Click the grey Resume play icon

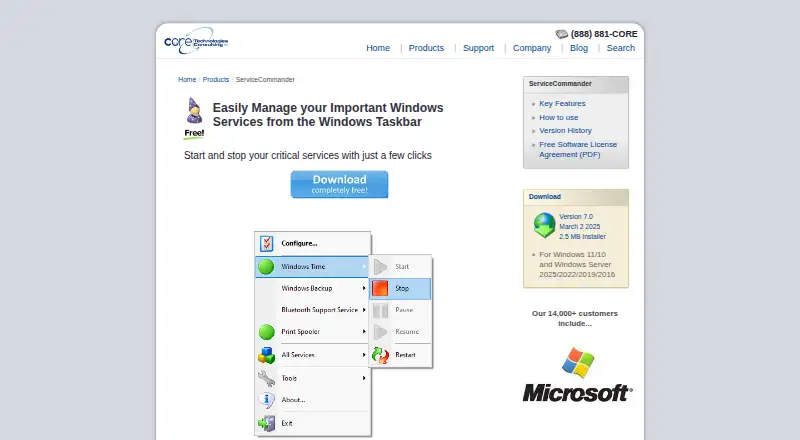pyautogui.click(x=380, y=332)
